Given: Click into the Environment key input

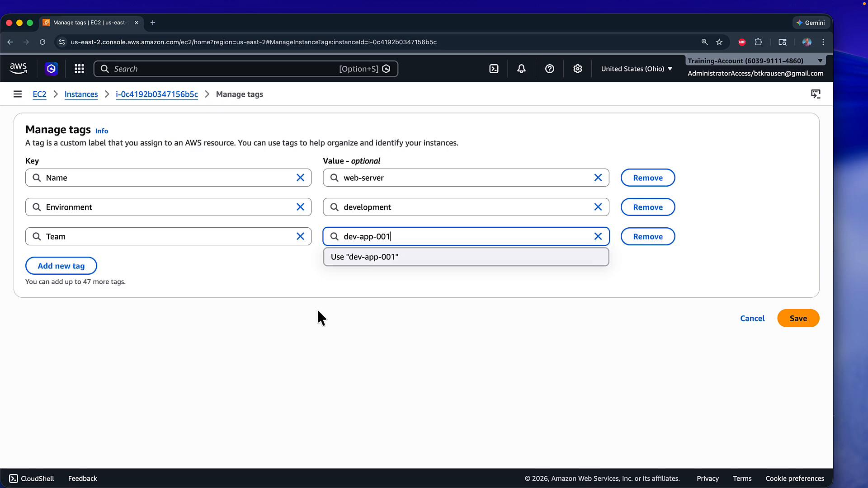Looking at the screenshot, I should tap(169, 207).
